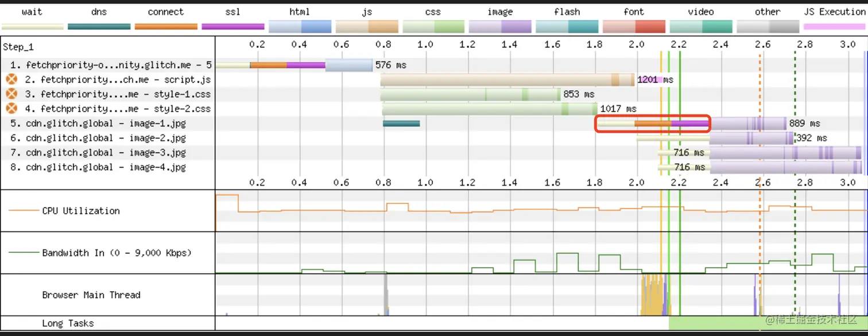The height and width of the screenshot is (336, 868).
Task: Select the style-2.css request row label
Action: (x=118, y=109)
